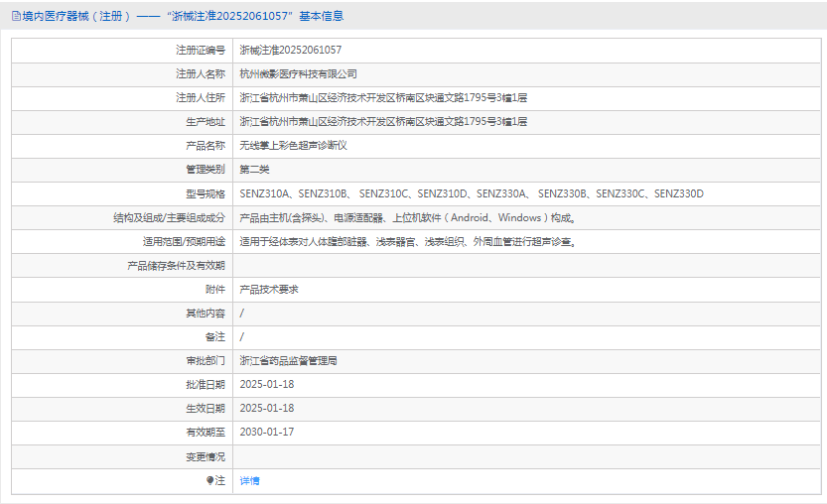Click the 生产地址 label
This screenshot has height=504, width=827.
click(x=206, y=122)
